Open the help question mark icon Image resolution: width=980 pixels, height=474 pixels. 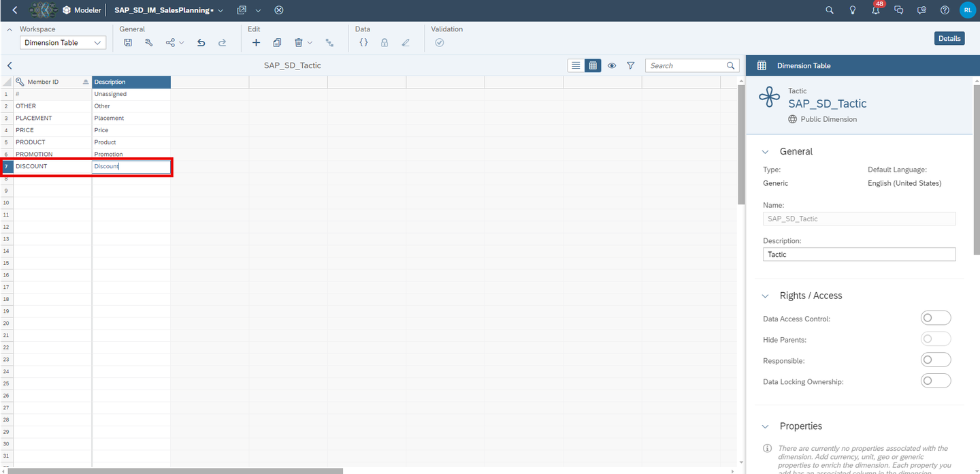[945, 10]
